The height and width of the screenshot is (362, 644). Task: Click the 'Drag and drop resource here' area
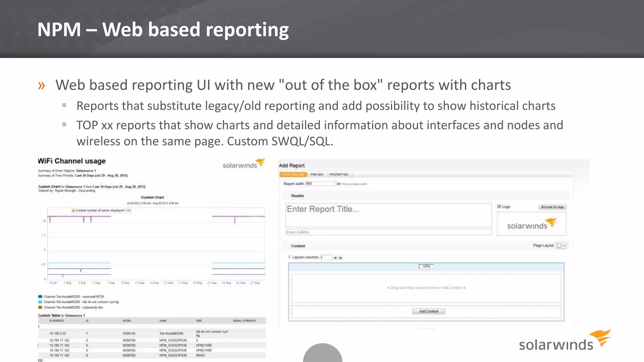[x=426, y=288]
